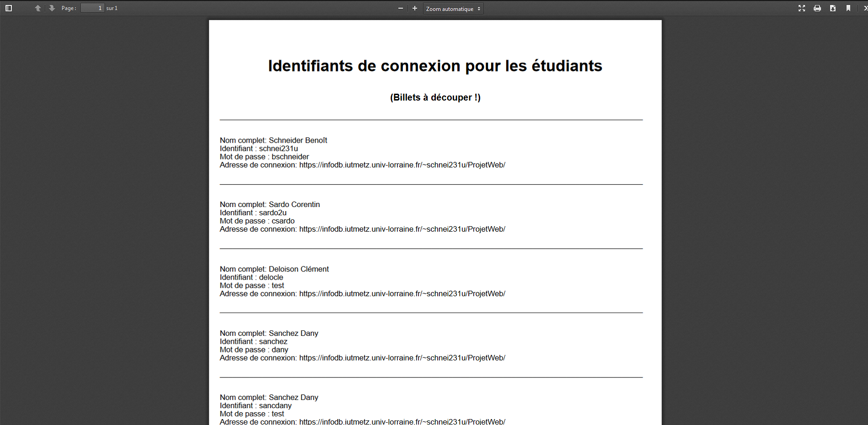Click 'Mot de passe : bschneider' line
Viewport: 868px width, 425px height.
[264, 157]
